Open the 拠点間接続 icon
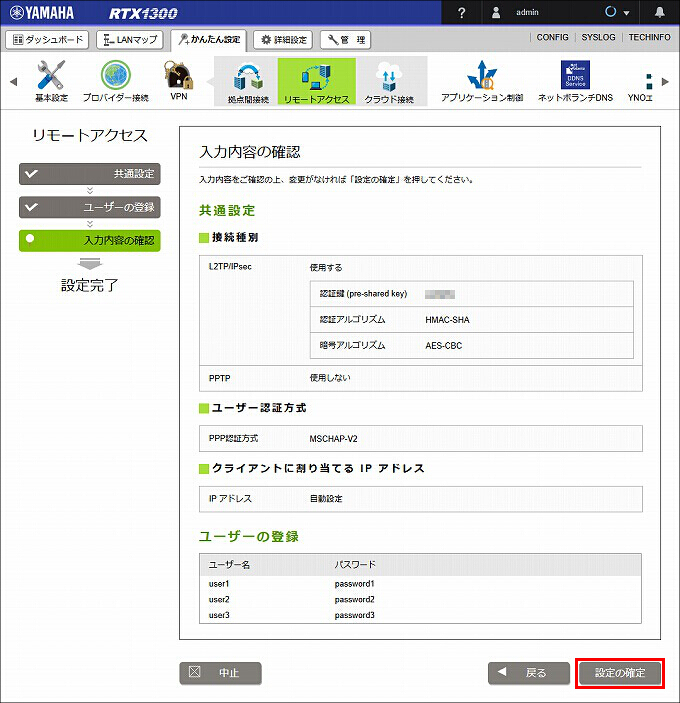The height and width of the screenshot is (703, 680). [248, 82]
